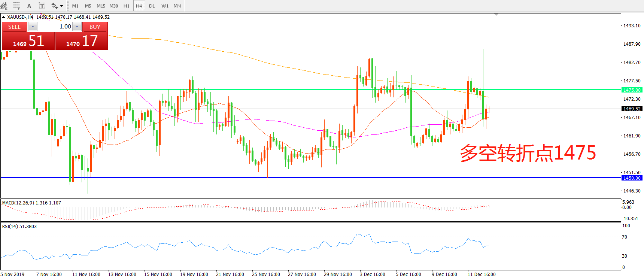
Task: Collapse the one-click trading panel triangle
Action: point(3,17)
